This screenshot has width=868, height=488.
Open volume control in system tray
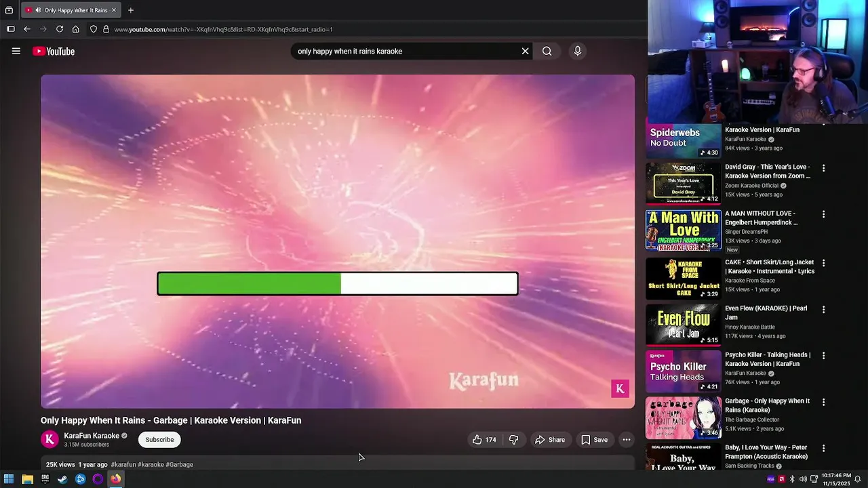click(803, 479)
